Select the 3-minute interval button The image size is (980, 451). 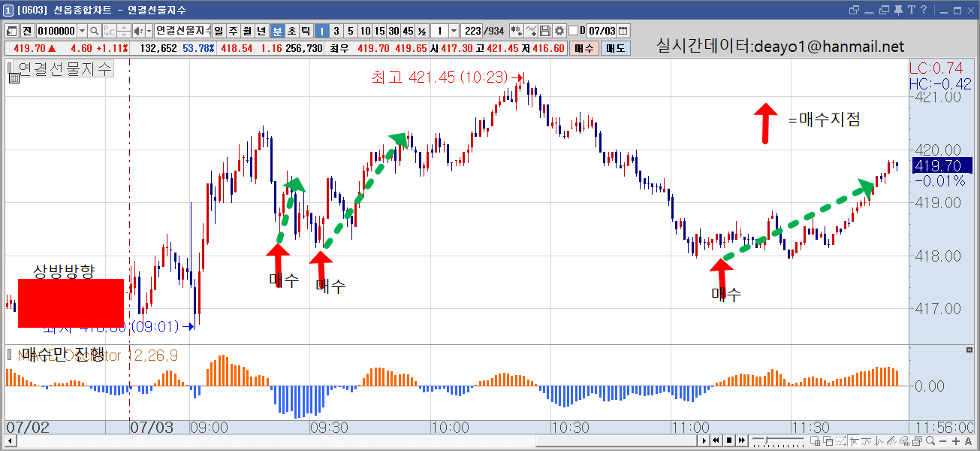tap(336, 31)
